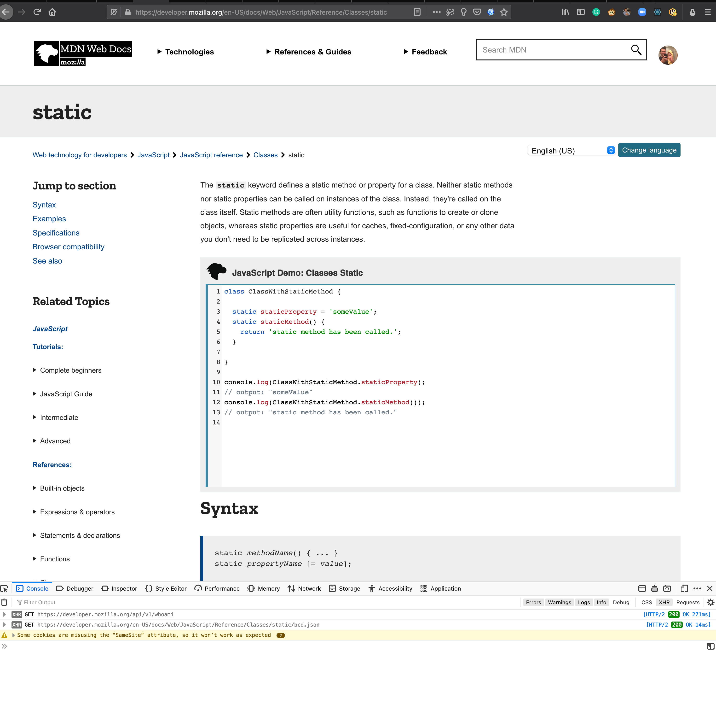Clear the console output with the trash icon

4,602
